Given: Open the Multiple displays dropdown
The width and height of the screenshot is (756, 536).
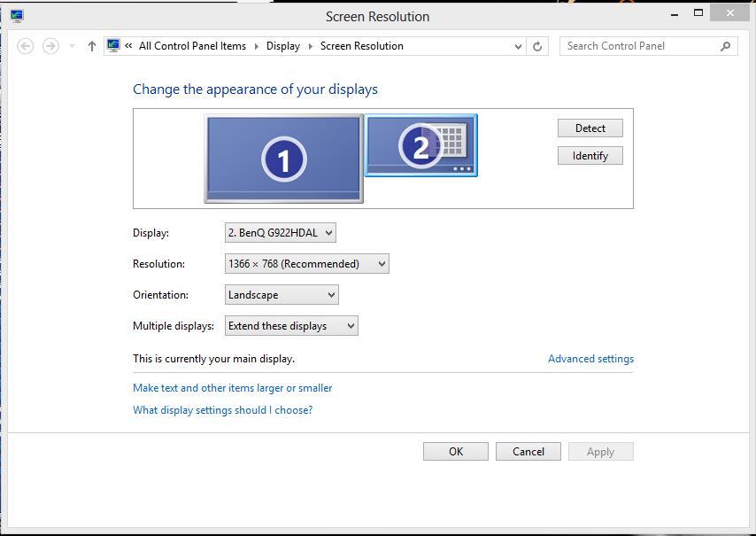Looking at the screenshot, I should [291, 326].
